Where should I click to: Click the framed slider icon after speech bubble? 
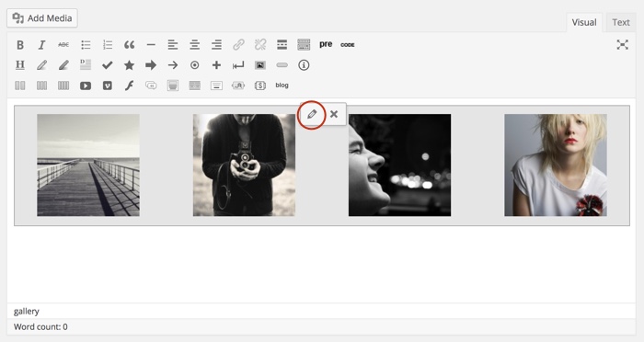pyautogui.click(x=173, y=85)
